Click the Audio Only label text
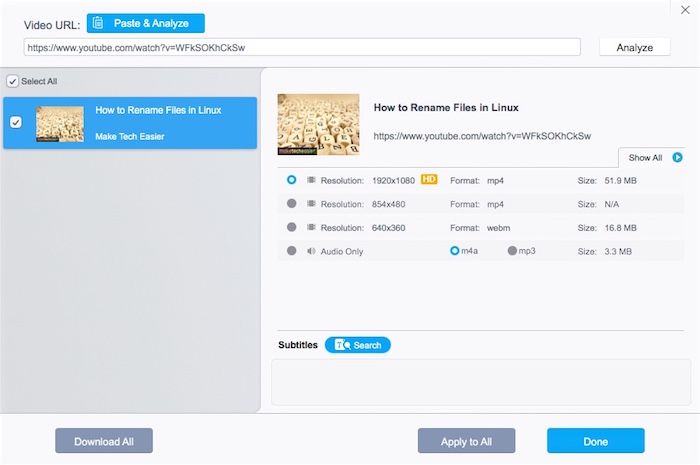 point(342,252)
